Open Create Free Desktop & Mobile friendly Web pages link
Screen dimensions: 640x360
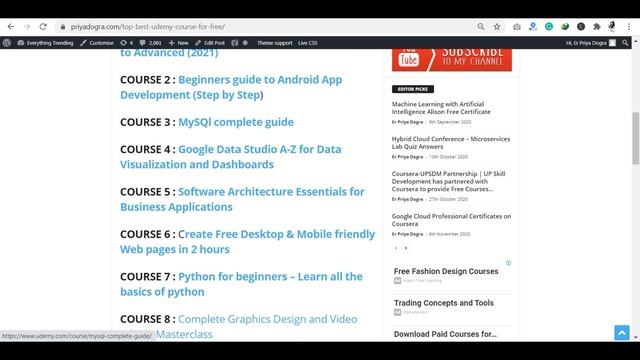coord(247,242)
